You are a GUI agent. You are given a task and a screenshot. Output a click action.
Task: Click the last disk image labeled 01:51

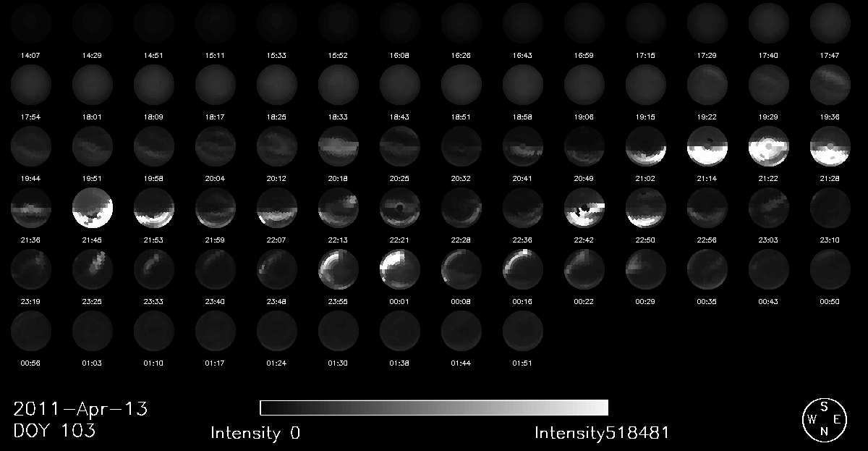[523, 331]
